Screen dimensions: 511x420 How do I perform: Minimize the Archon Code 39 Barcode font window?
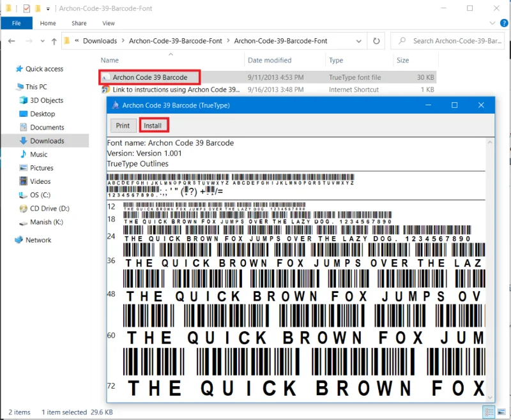429,105
